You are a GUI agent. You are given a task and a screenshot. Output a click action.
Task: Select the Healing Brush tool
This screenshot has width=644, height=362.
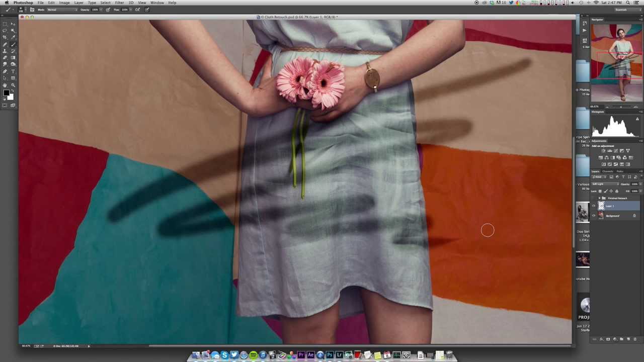[5, 44]
